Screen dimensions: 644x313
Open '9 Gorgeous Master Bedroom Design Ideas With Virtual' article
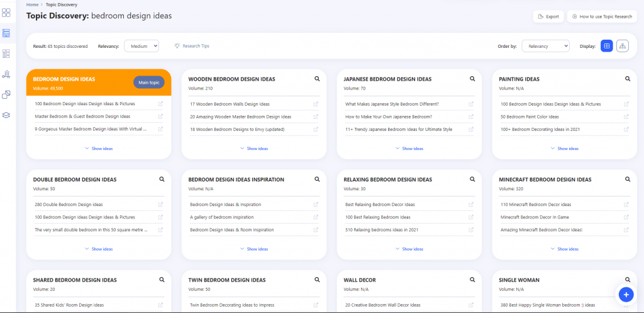click(91, 129)
